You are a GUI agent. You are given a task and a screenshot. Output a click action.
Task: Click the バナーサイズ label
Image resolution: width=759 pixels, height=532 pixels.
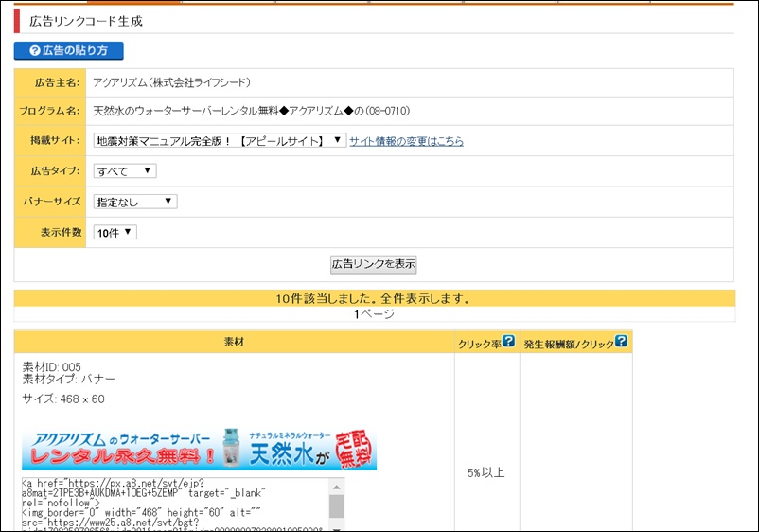52,202
